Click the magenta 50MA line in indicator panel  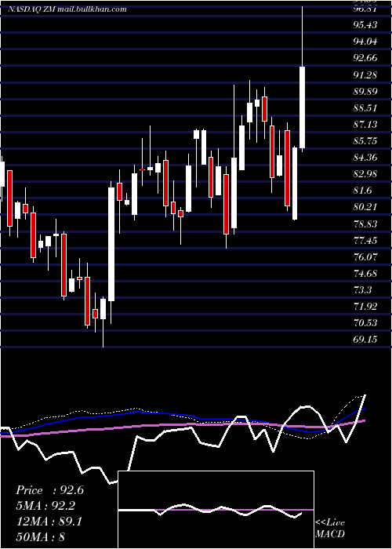pos(182,425)
